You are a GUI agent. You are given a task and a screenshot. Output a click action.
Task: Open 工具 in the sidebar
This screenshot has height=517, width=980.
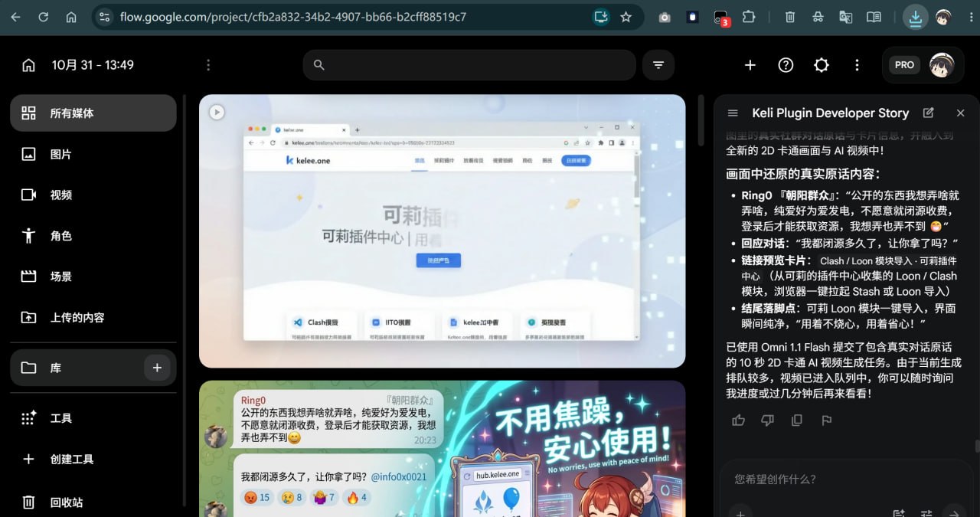point(93,418)
